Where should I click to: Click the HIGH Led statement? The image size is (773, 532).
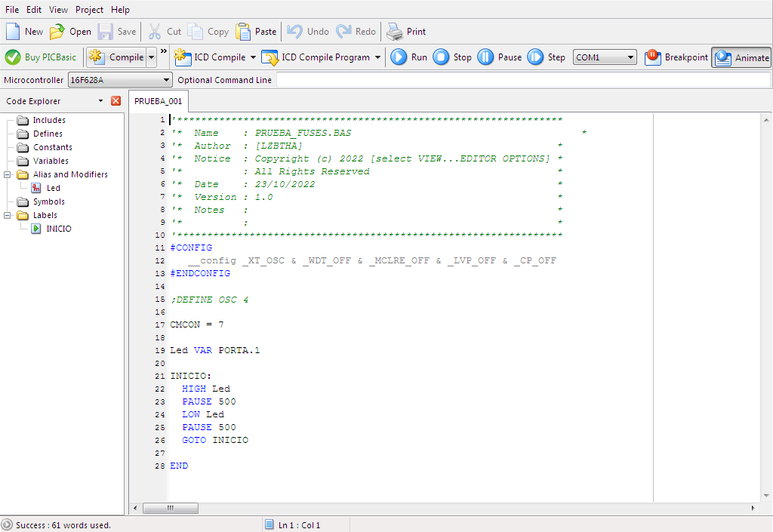pyautogui.click(x=206, y=389)
